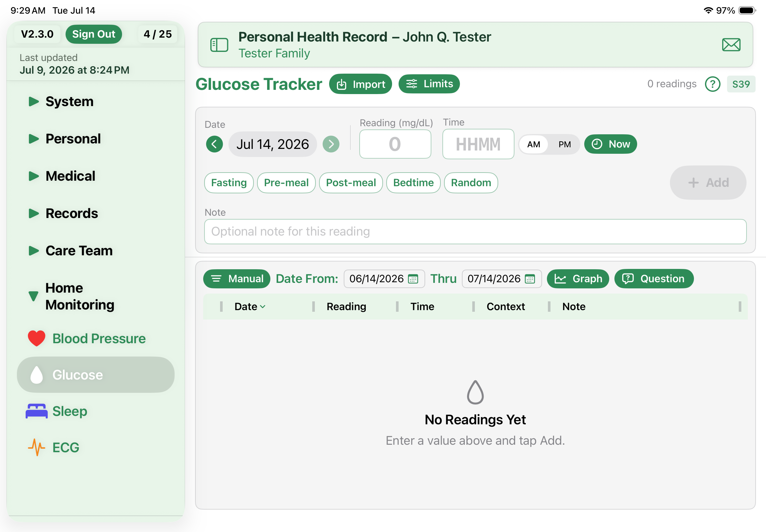Click the Context column header
The width and height of the screenshot is (766, 532).
point(506,306)
